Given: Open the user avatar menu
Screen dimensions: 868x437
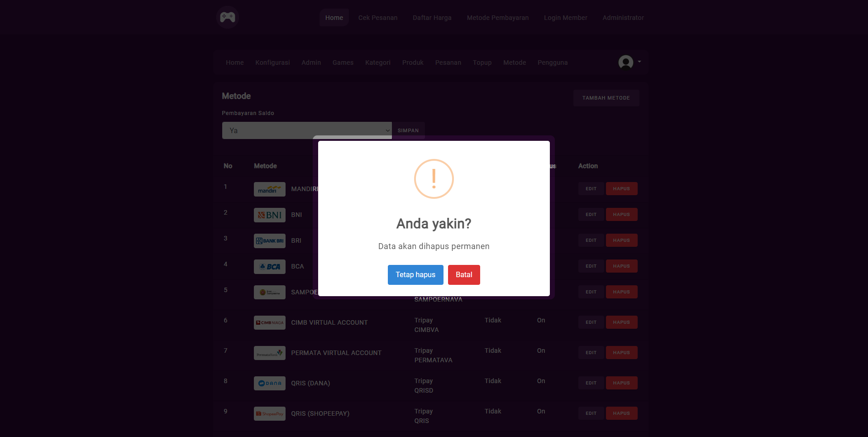Looking at the screenshot, I should point(626,62).
